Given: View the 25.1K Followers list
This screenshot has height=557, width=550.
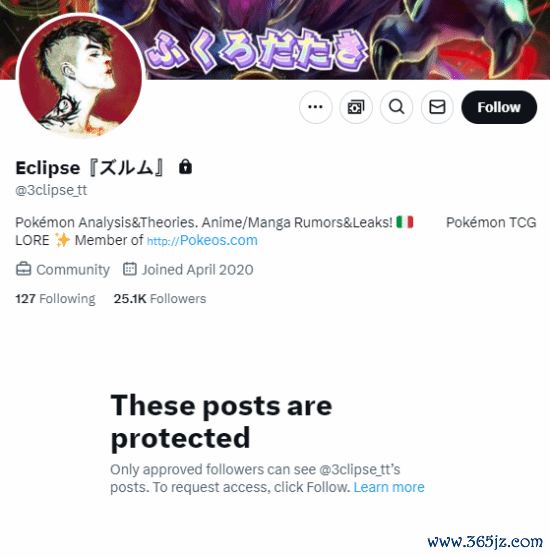Looking at the screenshot, I should (x=160, y=299).
